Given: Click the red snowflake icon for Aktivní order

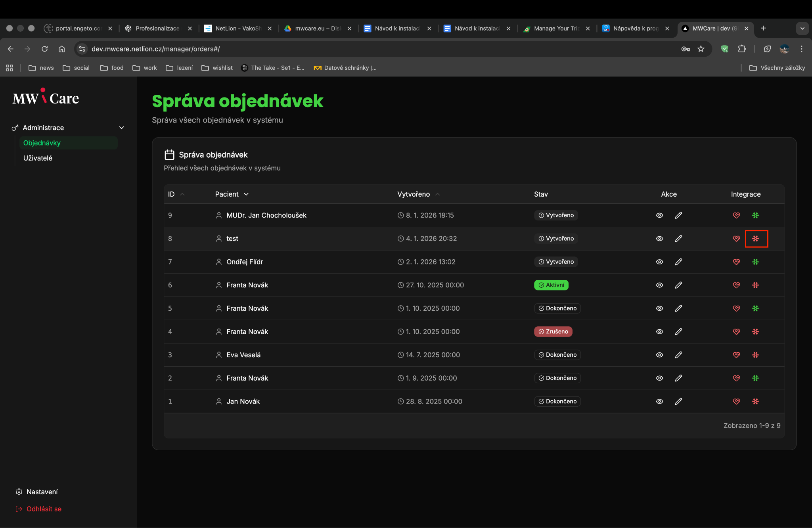Looking at the screenshot, I should pyautogui.click(x=755, y=285).
